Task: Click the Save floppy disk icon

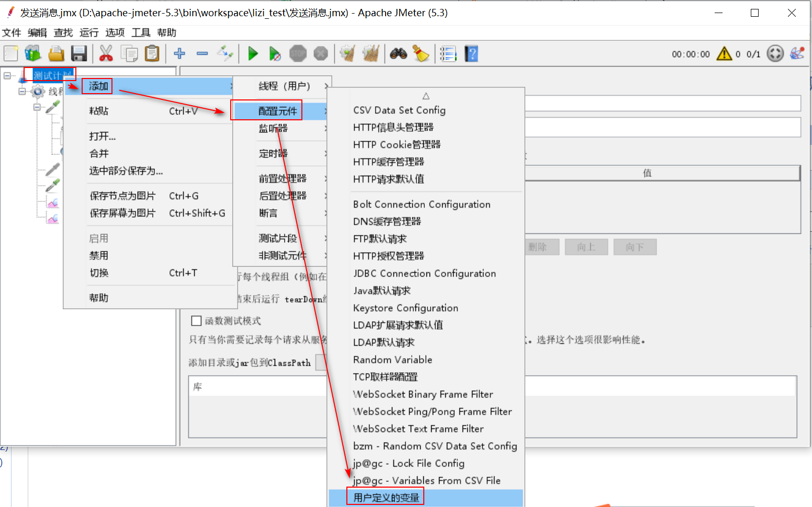Action: click(79, 53)
